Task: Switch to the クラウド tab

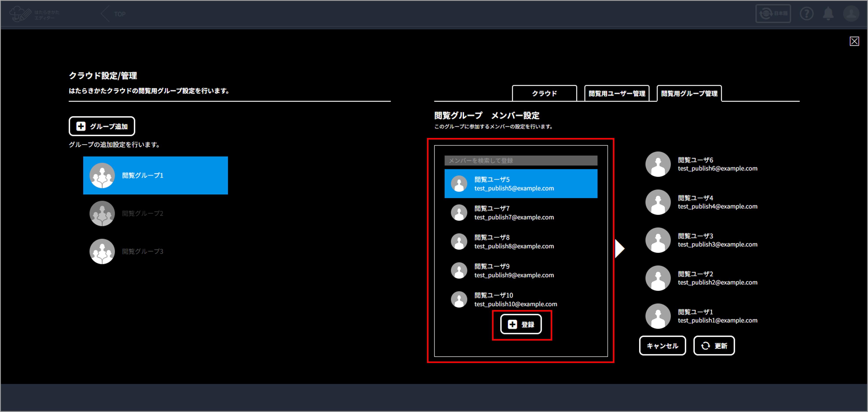Action: [544, 93]
